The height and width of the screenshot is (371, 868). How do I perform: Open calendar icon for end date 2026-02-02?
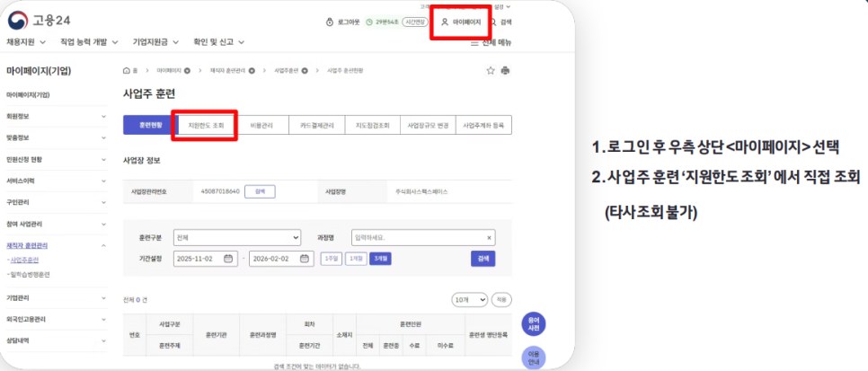(304, 259)
